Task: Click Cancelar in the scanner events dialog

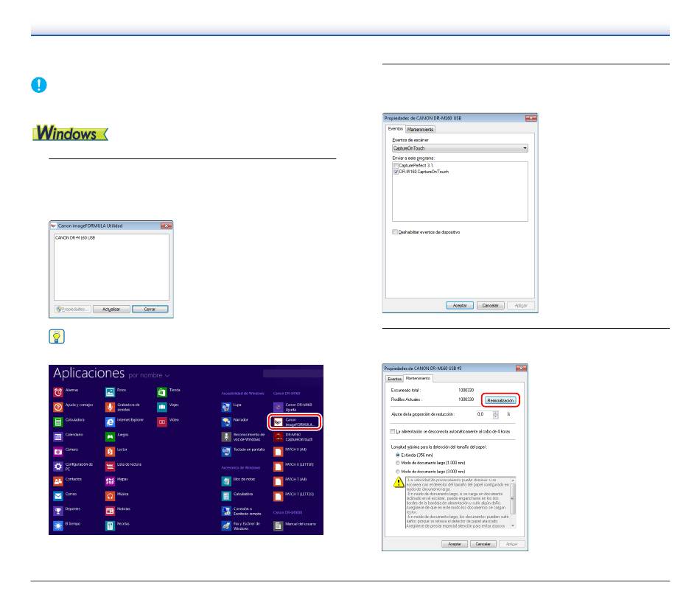Action: pyautogui.click(x=490, y=306)
